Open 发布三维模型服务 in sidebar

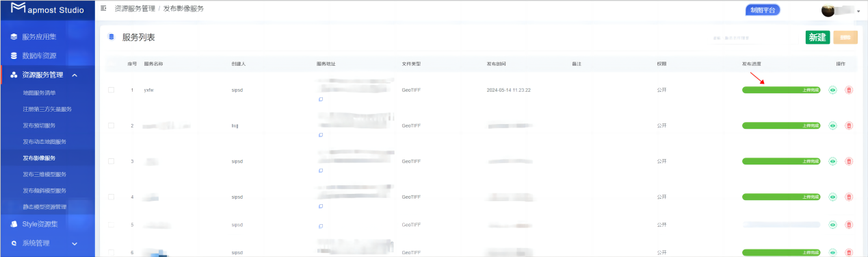coord(44,174)
